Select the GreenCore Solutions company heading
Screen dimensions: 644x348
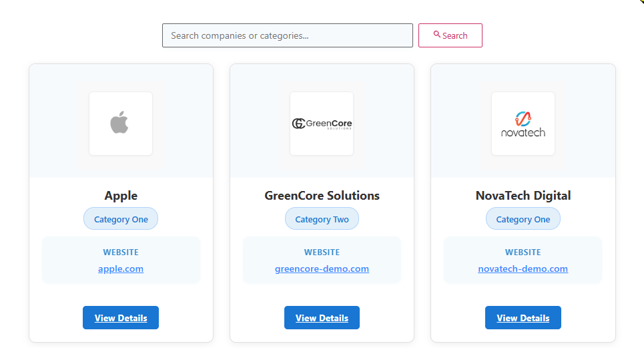click(322, 196)
